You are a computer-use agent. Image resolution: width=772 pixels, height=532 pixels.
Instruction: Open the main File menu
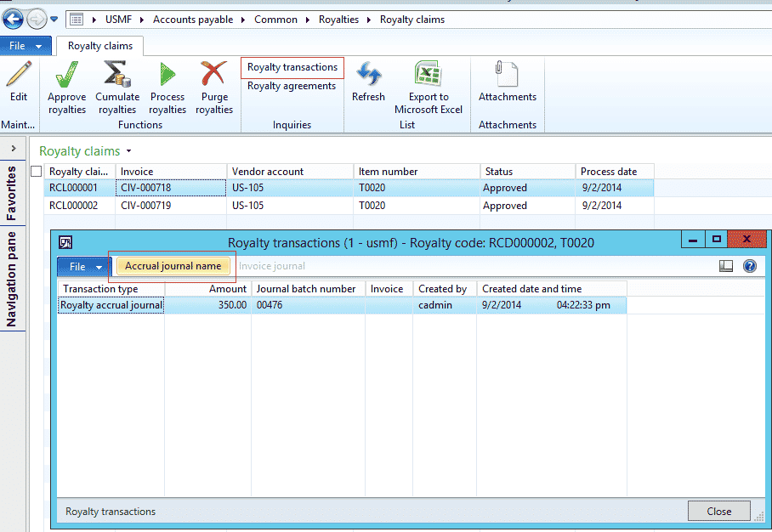coord(26,46)
